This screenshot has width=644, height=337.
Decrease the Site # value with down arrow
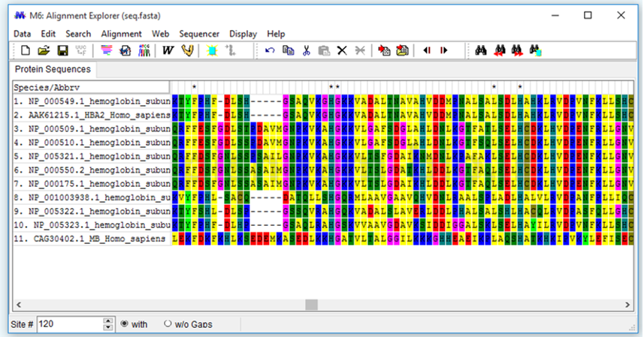(x=108, y=328)
